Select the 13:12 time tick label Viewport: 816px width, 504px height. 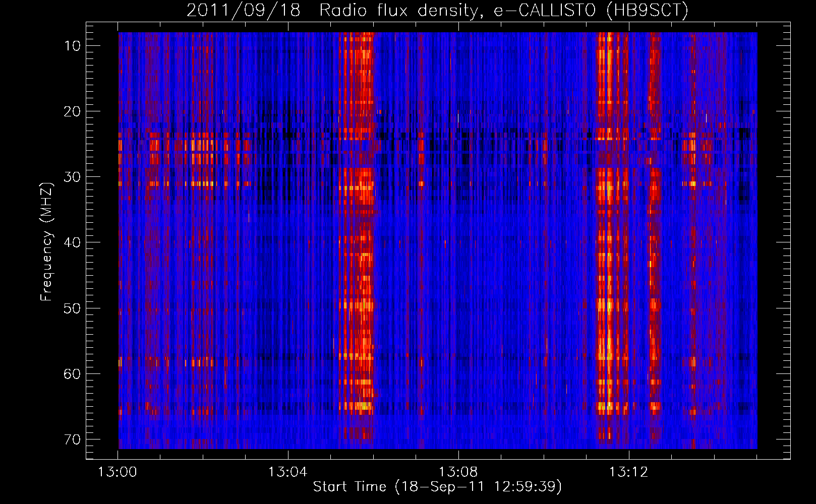(x=628, y=472)
